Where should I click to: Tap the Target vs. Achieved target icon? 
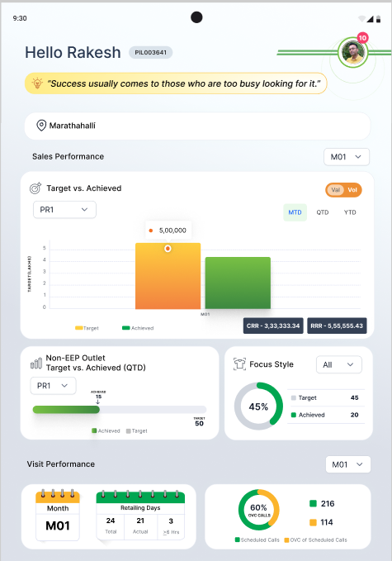35,188
